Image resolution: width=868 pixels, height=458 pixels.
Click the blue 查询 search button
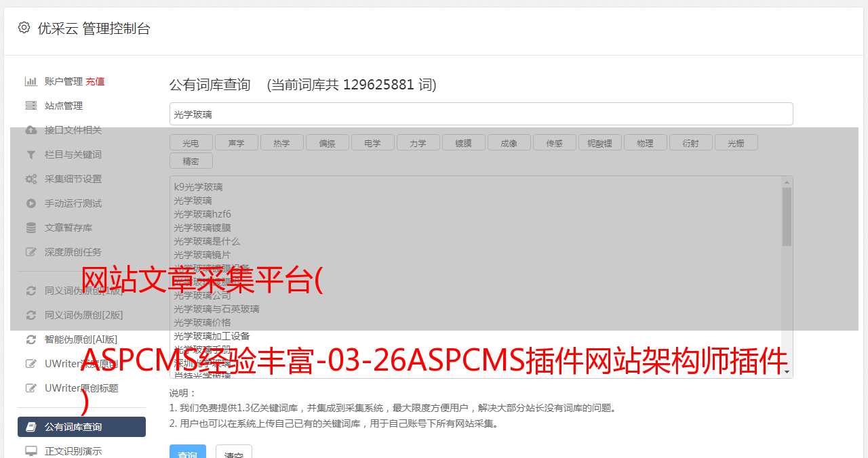pos(187,453)
